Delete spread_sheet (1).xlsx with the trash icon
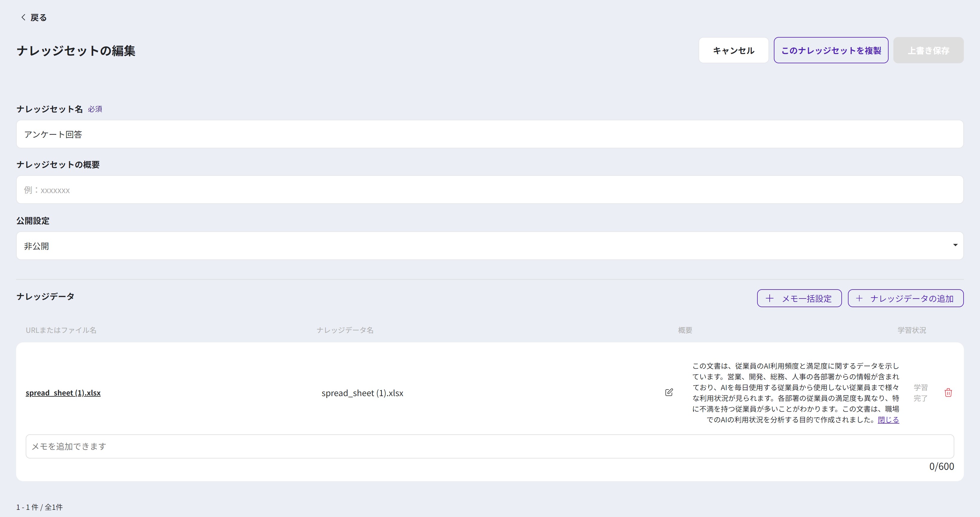This screenshot has height=517, width=980. (948, 393)
